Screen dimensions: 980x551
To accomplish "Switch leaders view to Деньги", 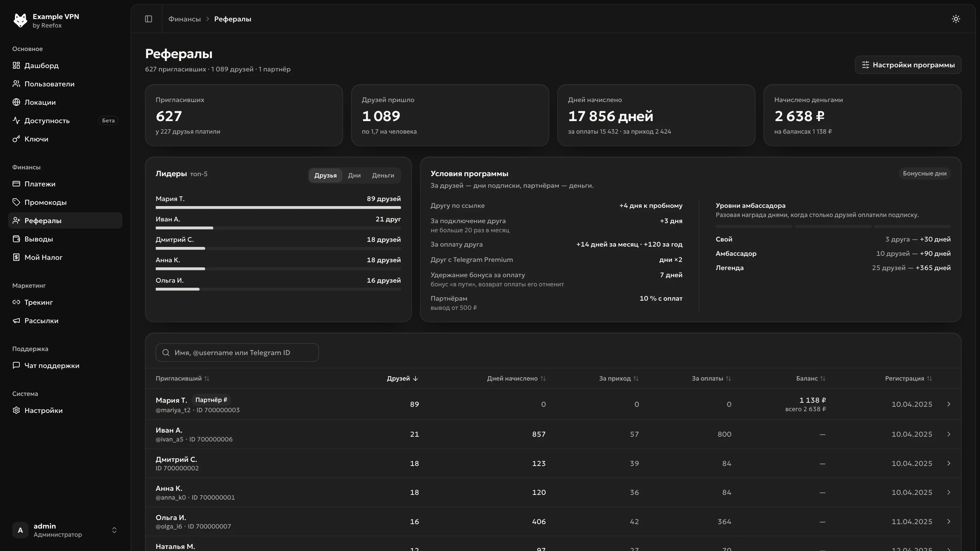I will click(x=383, y=175).
